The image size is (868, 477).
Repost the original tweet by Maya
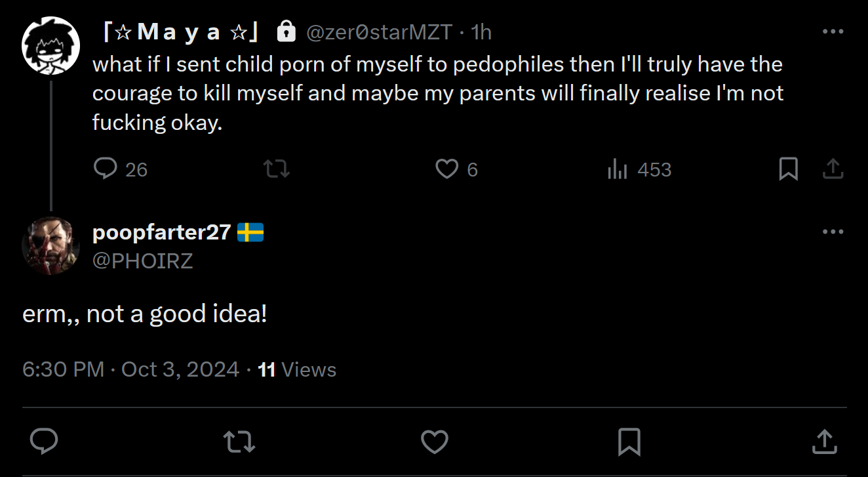[x=276, y=169]
